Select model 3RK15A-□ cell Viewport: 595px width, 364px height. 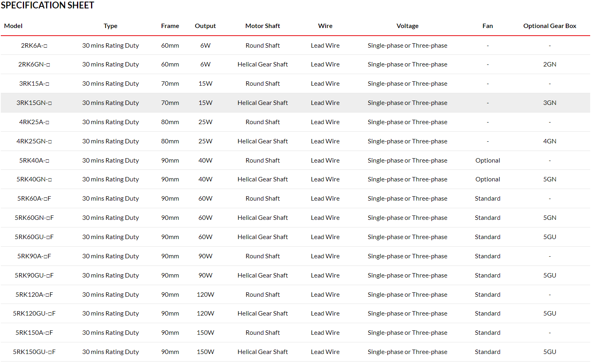pos(34,84)
